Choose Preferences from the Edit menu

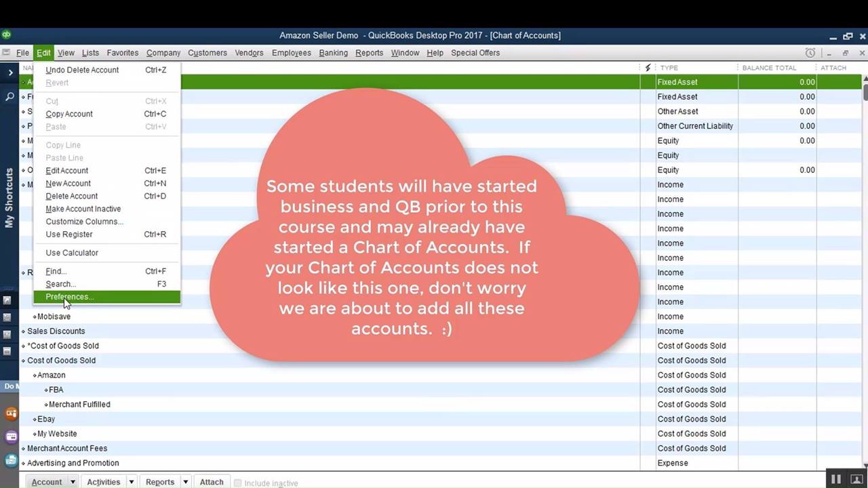[x=107, y=297]
